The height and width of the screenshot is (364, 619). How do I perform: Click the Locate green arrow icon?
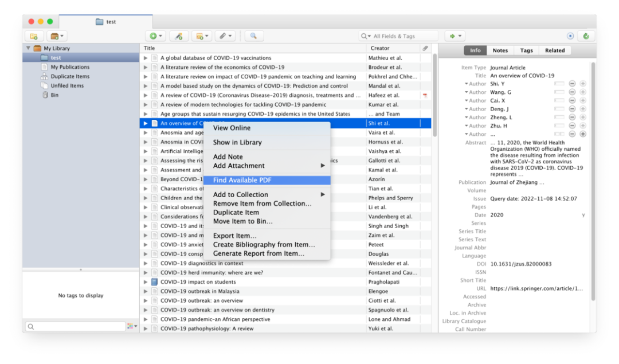455,36
